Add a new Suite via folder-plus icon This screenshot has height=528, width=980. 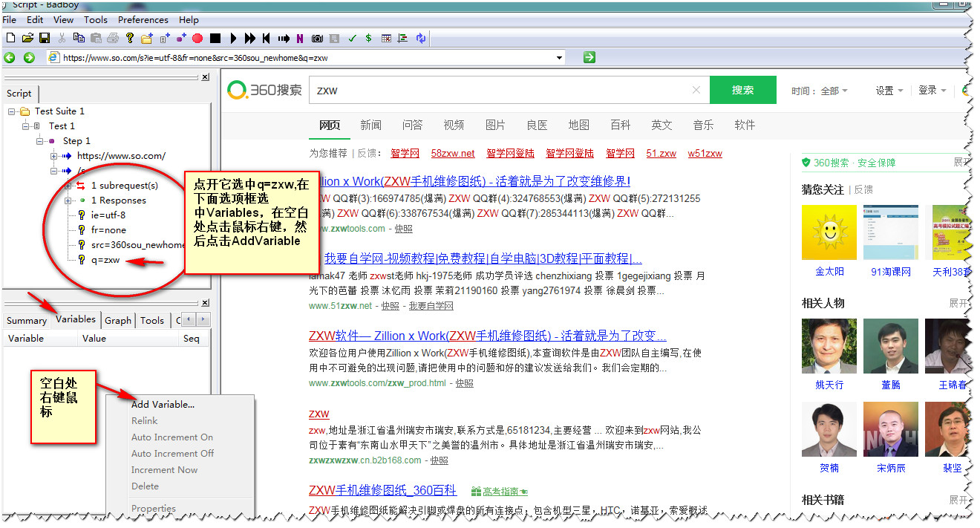[147, 38]
